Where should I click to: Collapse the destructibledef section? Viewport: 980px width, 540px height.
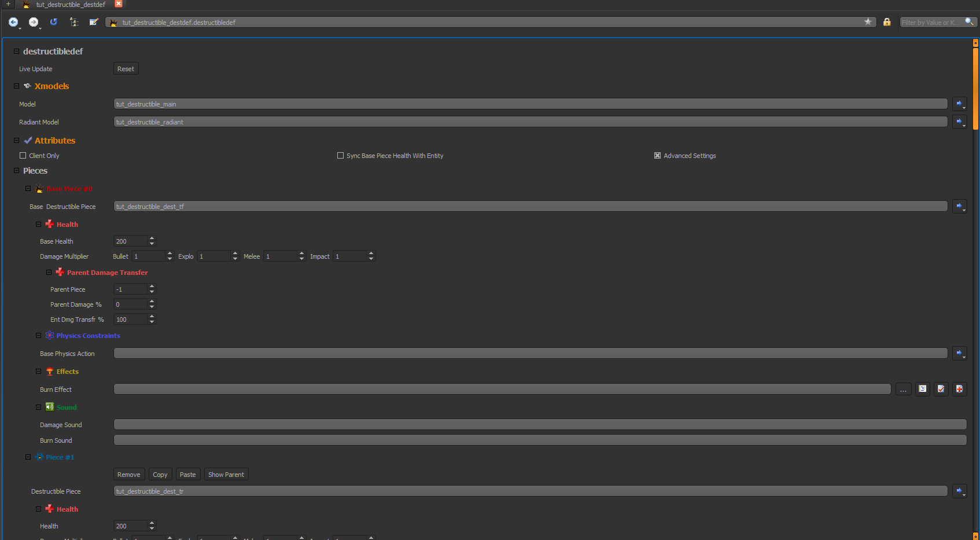click(x=17, y=52)
